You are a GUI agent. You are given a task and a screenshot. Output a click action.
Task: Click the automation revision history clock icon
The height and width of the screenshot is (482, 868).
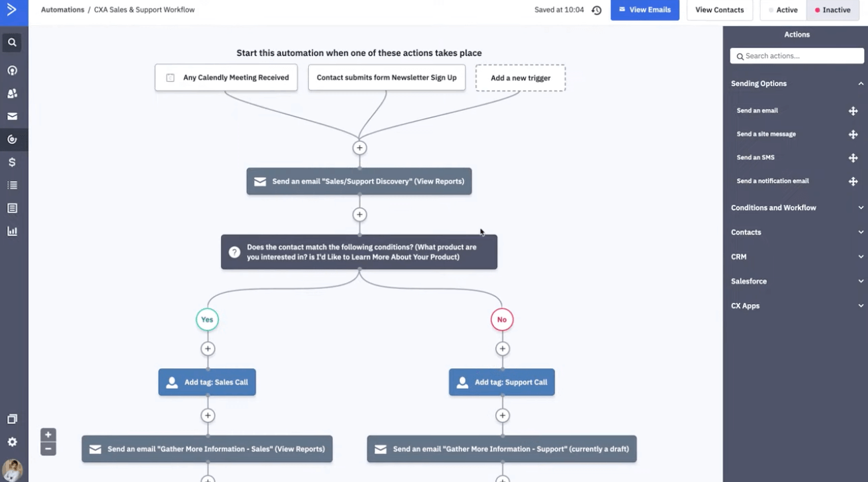596,10
